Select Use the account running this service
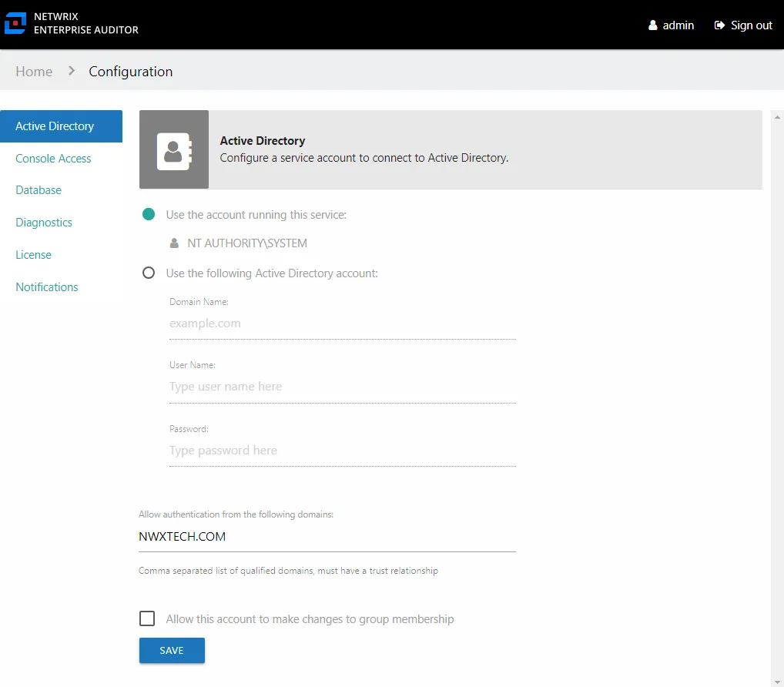Screen dimensions: 784x687 [149, 215]
